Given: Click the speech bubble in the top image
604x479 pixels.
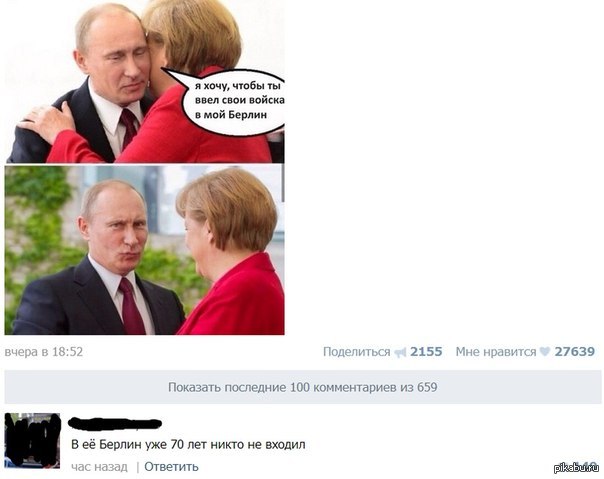Looking at the screenshot, I should pos(234,102).
